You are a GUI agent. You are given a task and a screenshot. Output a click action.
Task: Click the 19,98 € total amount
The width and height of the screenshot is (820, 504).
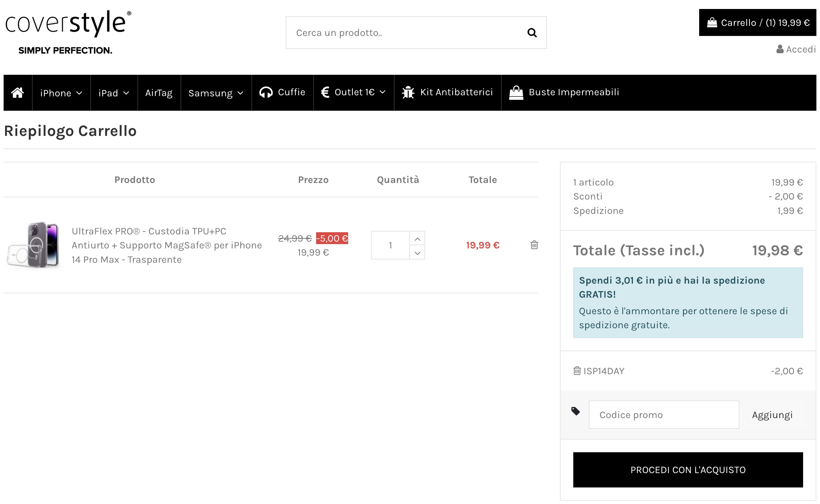click(778, 250)
